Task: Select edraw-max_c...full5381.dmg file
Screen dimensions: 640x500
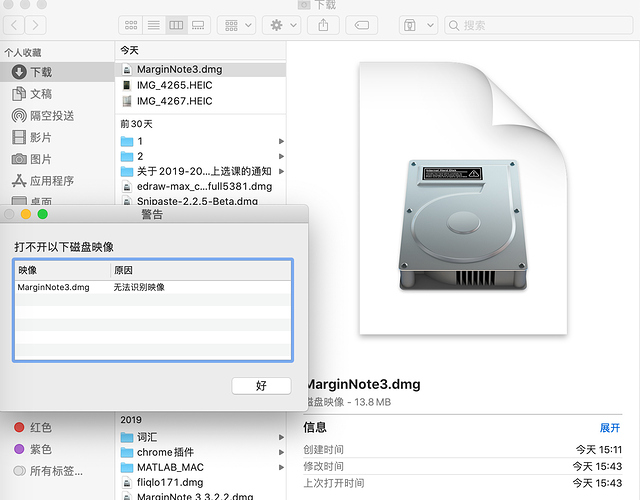Action: 200,187
